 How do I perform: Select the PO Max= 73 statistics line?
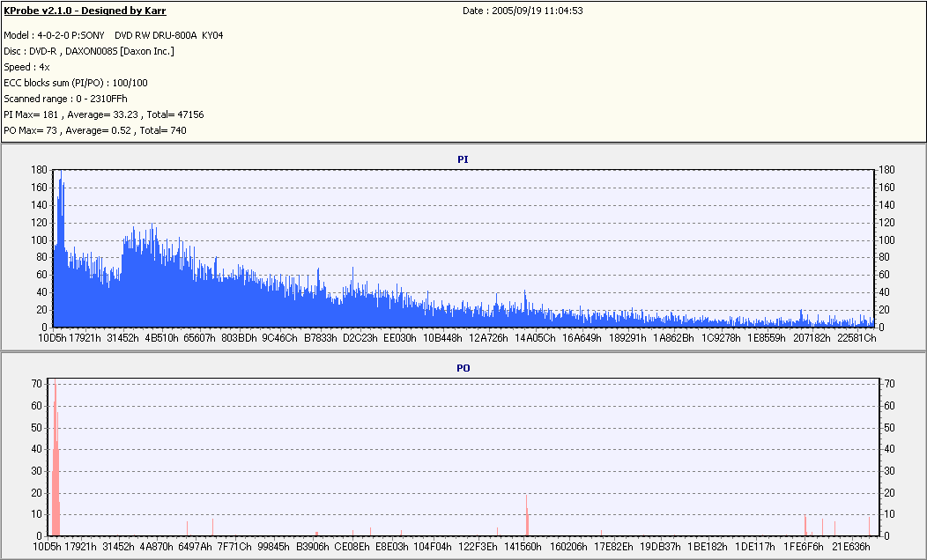pyautogui.click(x=95, y=130)
